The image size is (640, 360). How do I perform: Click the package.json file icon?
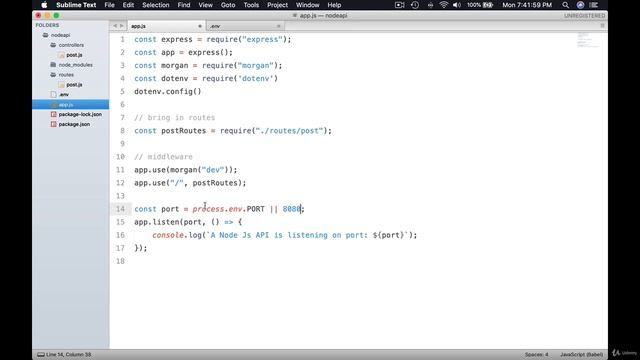(53, 124)
